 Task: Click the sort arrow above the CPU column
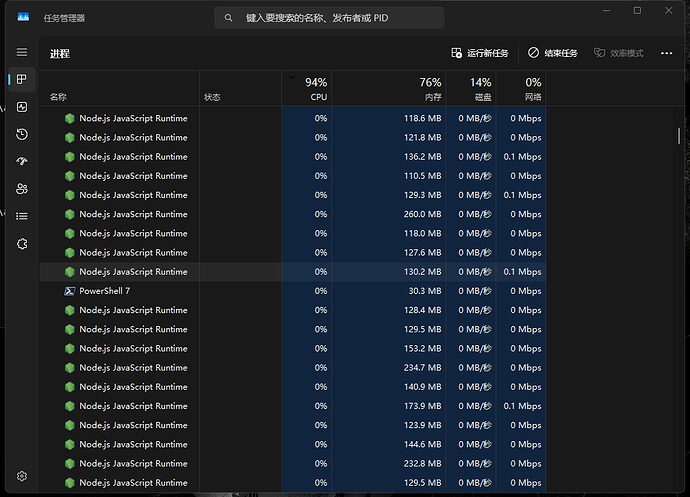[292, 77]
